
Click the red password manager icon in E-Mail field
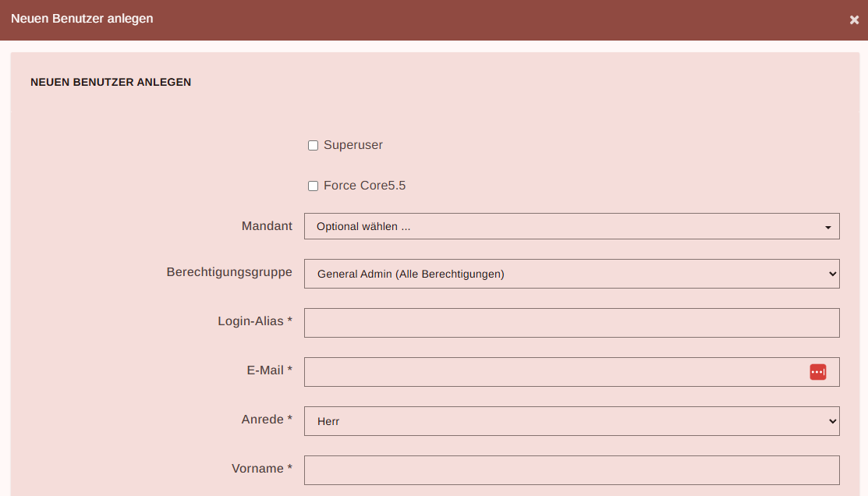click(x=817, y=372)
